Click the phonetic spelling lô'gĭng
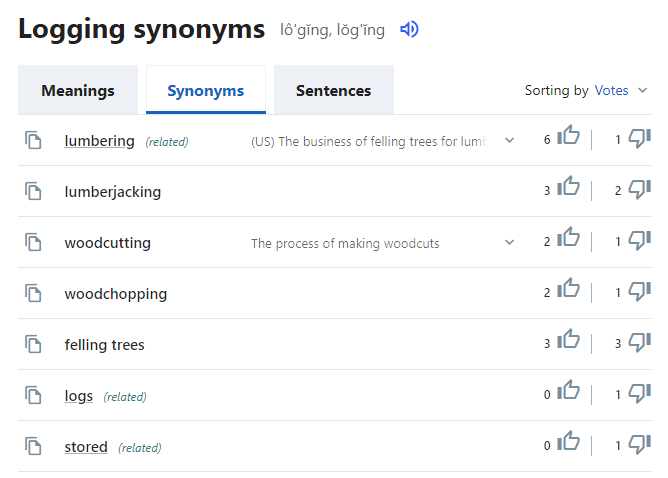This screenshot has height=478, width=668. coord(305,30)
